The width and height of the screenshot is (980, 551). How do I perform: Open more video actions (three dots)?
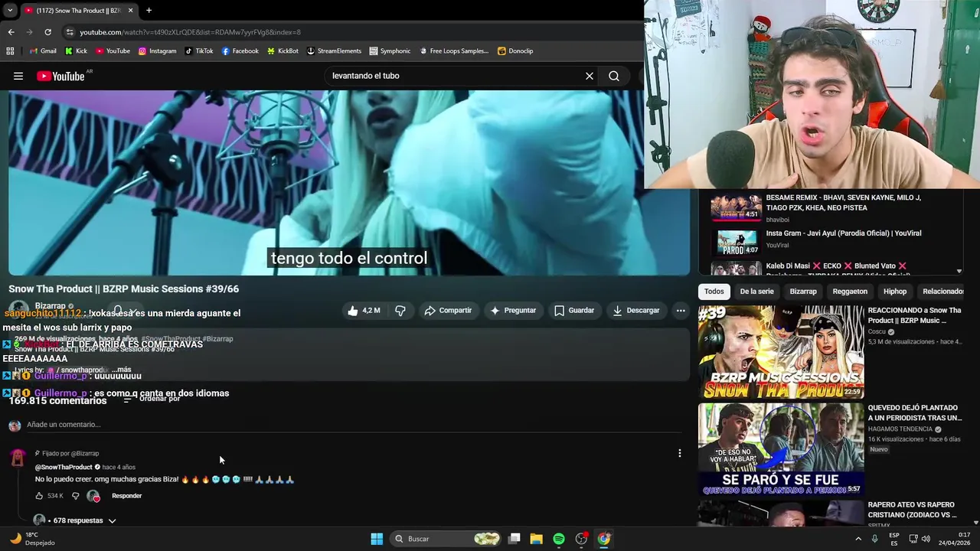681,311
